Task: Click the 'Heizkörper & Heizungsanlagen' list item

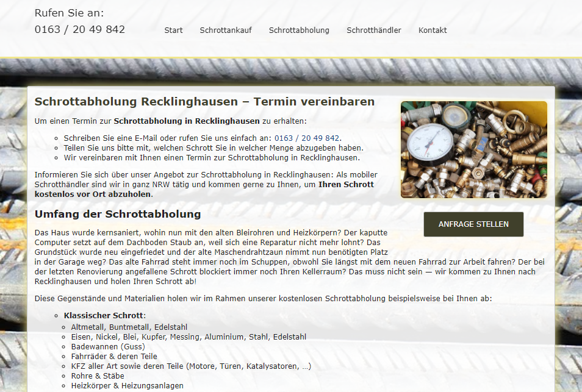Action: (127, 385)
